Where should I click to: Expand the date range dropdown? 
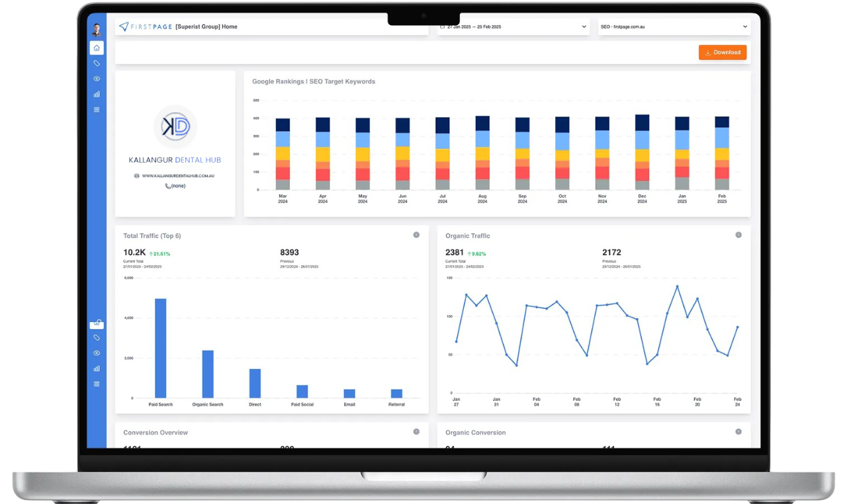(513, 27)
